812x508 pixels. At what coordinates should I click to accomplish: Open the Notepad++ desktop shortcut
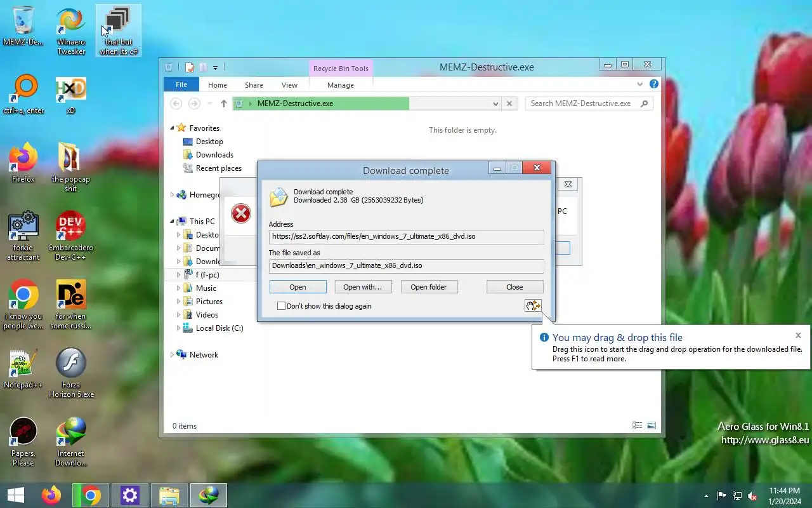pos(23,369)
